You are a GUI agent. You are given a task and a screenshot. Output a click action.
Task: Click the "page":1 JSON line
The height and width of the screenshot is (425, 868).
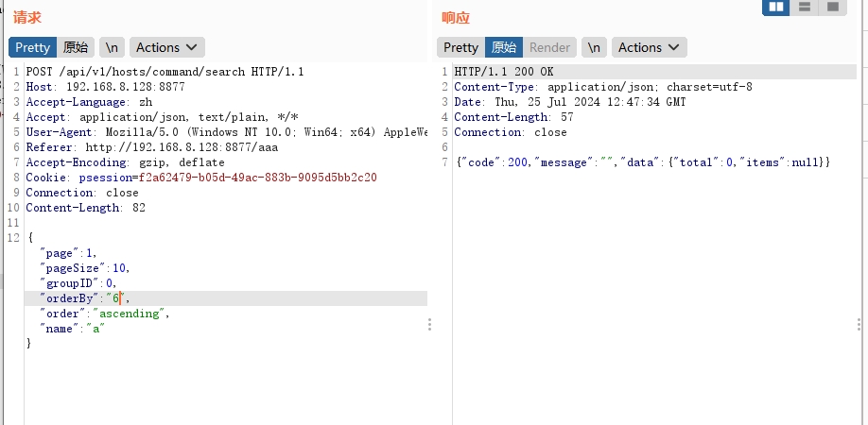tap(68, 253)
